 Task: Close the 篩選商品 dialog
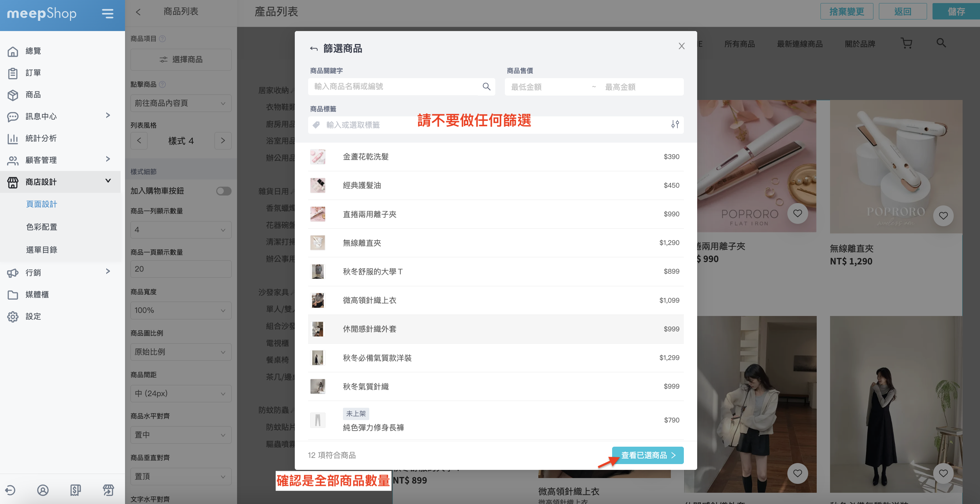click(x=681, y=46)
